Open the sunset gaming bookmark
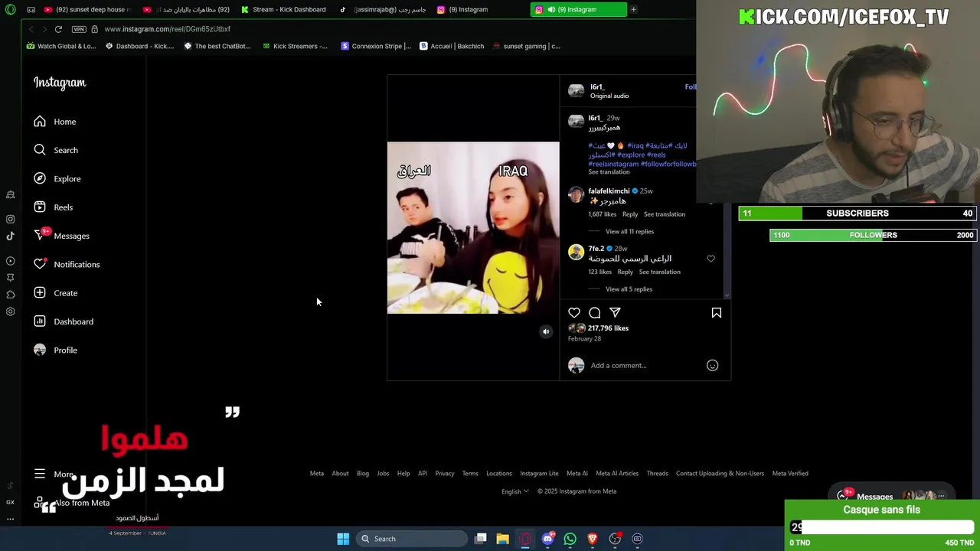 (527, 46)
